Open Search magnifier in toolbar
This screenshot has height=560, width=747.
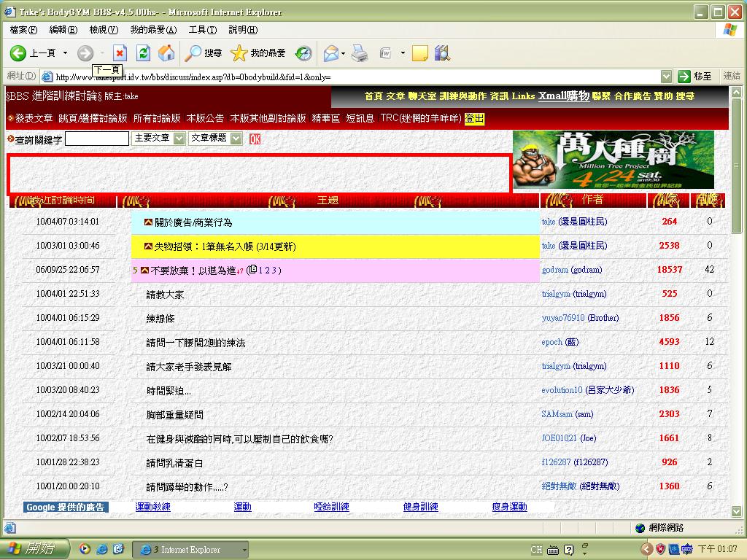point(204,52)
